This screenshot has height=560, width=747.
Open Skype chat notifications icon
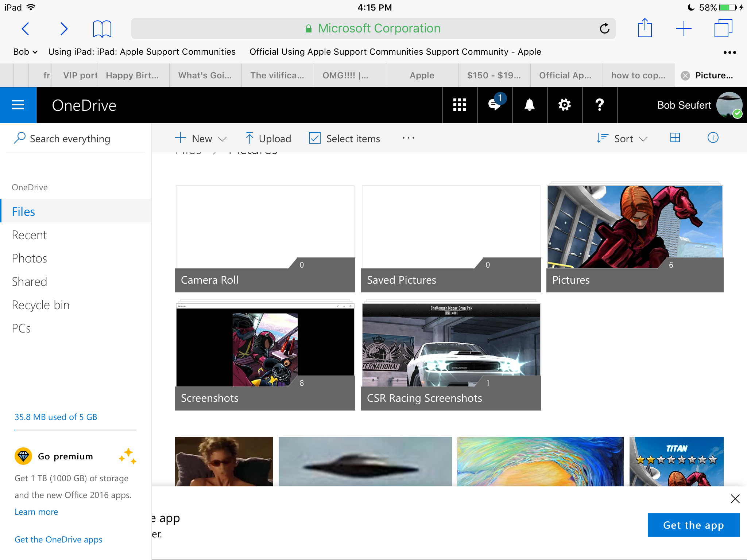coord(495,105)
